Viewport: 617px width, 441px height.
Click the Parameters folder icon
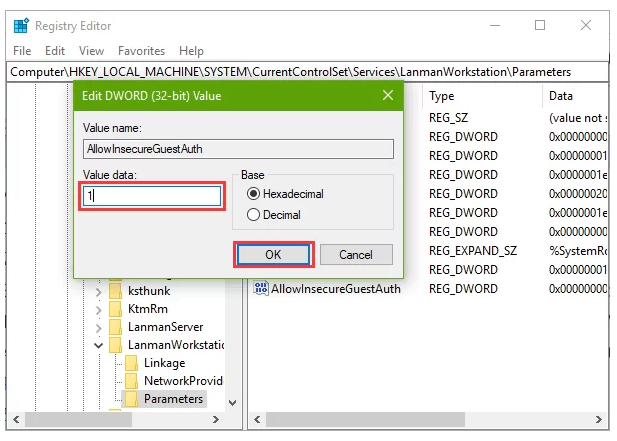click(131, 399)
